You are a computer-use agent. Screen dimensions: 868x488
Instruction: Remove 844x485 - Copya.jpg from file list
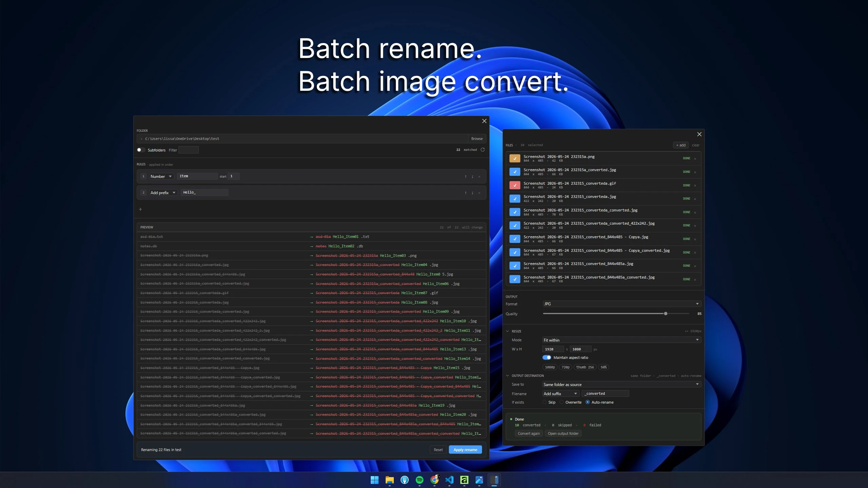pyautogui.click(x=695, y=239)
